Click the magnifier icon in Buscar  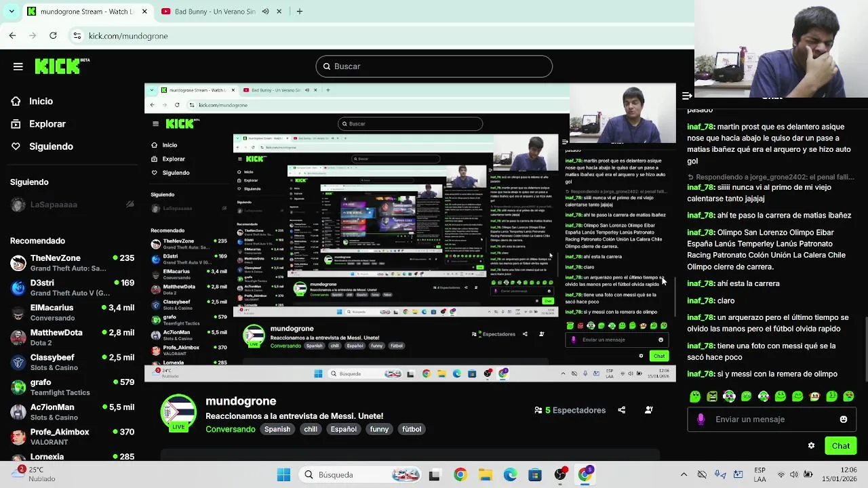(327, 66)
